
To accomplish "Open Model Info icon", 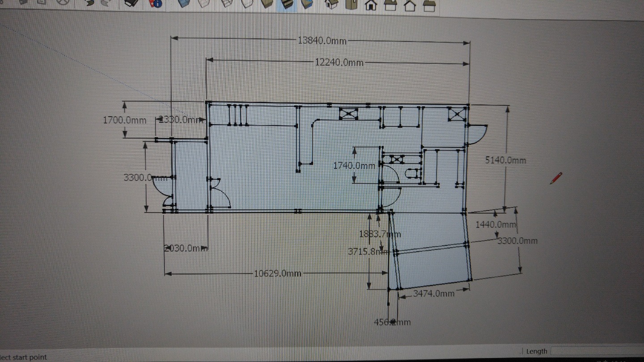I will [x=155, y=4].
